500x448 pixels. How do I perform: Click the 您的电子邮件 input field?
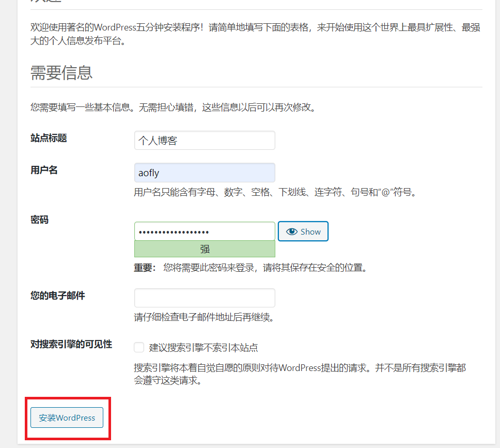click(205, 298)
